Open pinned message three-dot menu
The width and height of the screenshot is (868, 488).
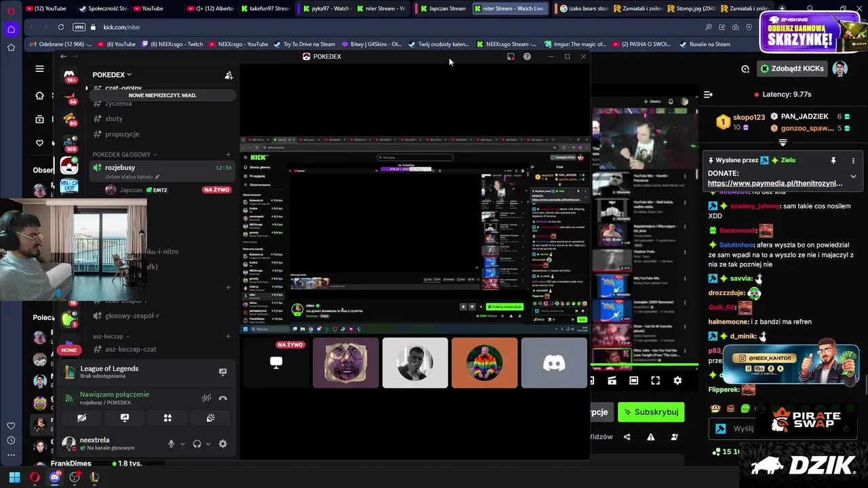coord(853,161)
